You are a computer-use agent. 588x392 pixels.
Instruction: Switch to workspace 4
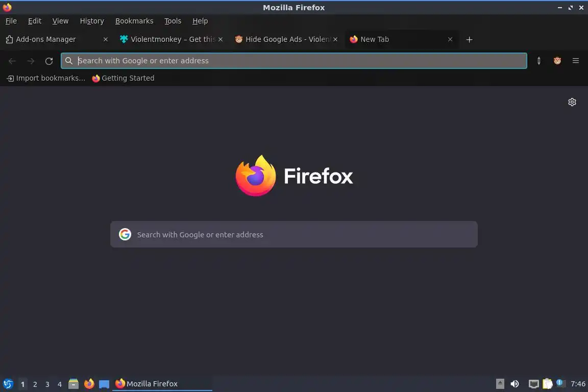click(x=60, y=384)
